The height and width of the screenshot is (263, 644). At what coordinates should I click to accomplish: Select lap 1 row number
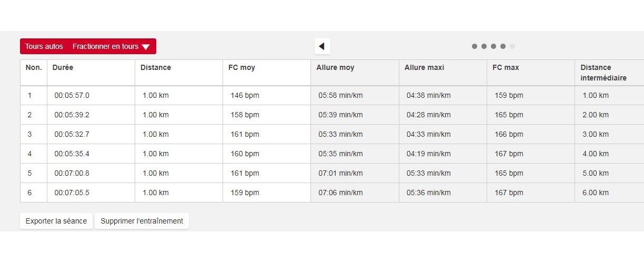click(29, 95)
